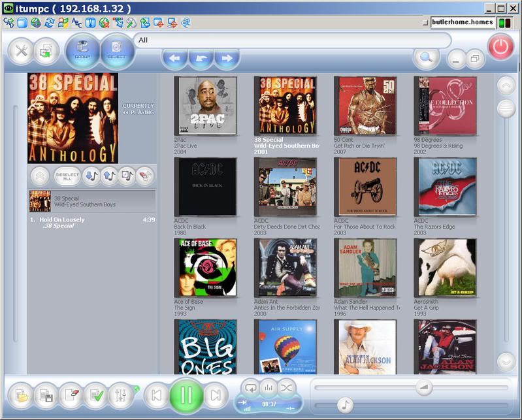Image resolution: width=522 pixels, height=420 pixels.
Task: Click the butlerhome.homes address field
Action: [463, 22]
